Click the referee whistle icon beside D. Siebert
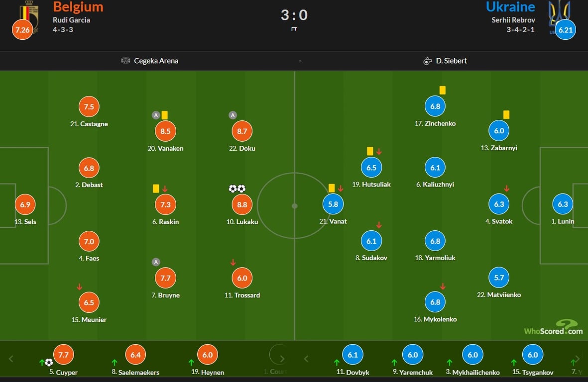Image resolution: width=588 pixels, height=382 pixels. (427, 61)
